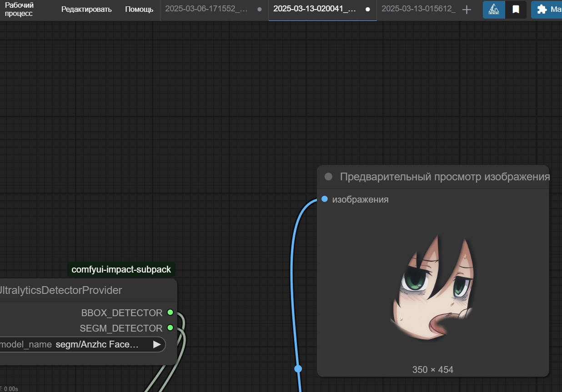Click the bookmark icon in the top bar
This screenshot has height=392, width=562.
pos(516,10)
